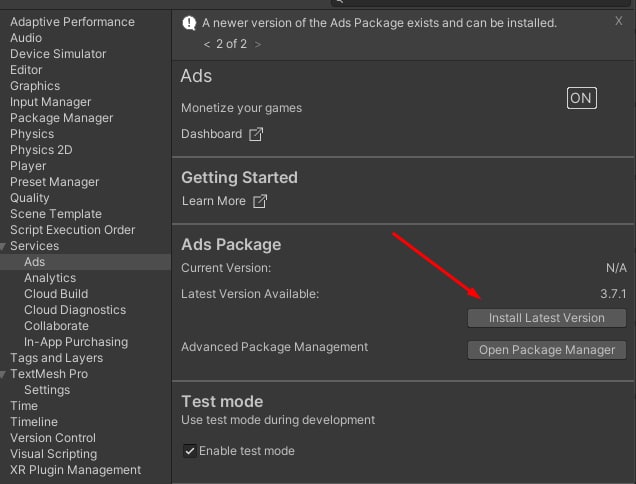Open XR Plugin Management settings
Screen dimensions: 636x484
pos(75,470)
